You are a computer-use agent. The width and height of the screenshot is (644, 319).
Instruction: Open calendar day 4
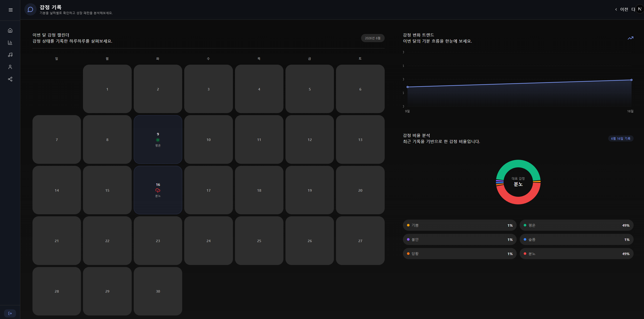(259, 89)
